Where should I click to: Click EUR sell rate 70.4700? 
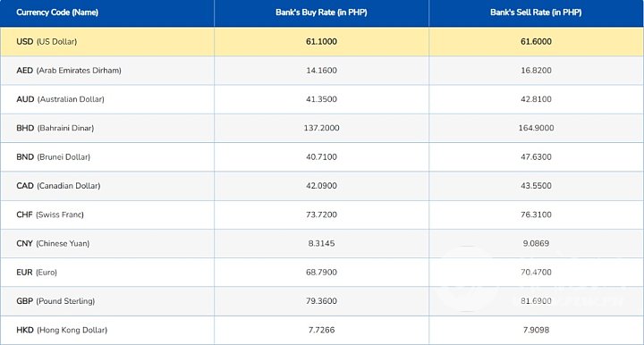pyautogui.click(x=536, y=273)
